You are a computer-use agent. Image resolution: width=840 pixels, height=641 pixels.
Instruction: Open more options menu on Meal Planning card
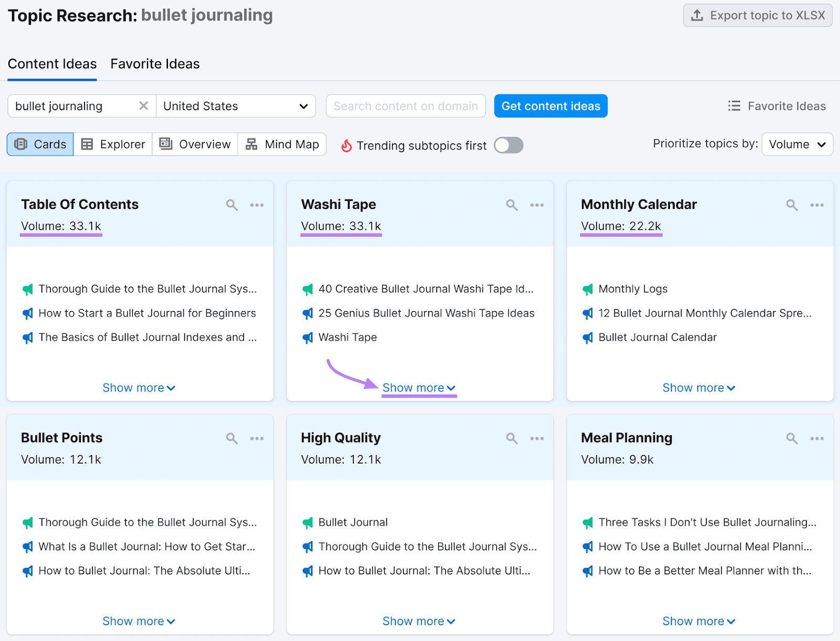point(816,438)
